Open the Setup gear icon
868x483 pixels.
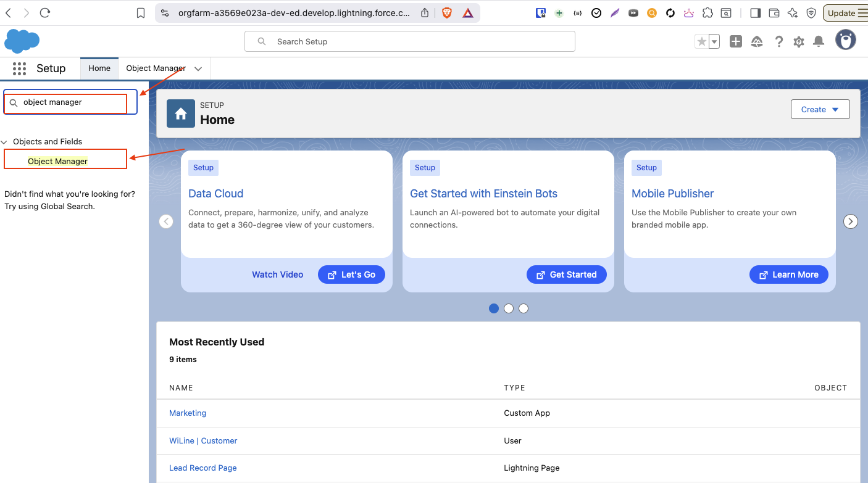point(798,41)
